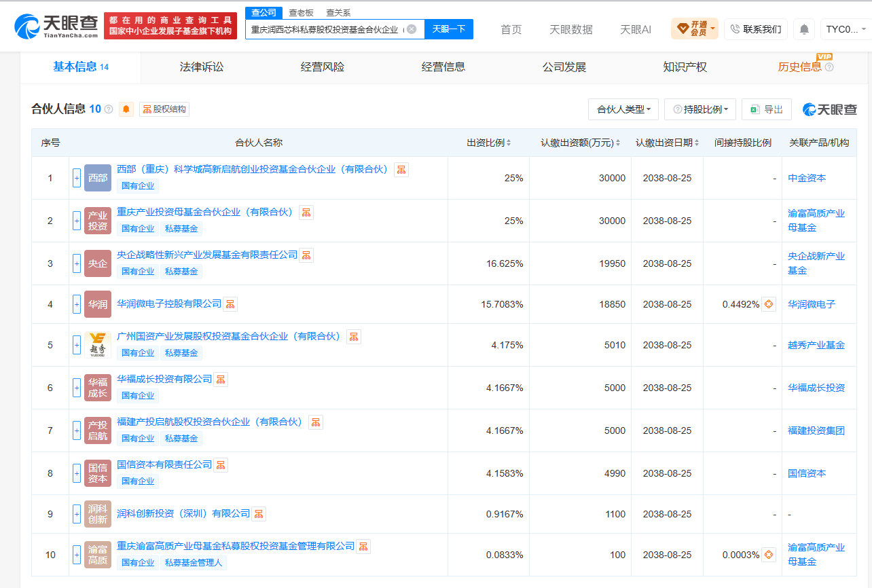Switch to 法律诉讼 tab
Image resolution: width=872 pixels, height=588 pixels.
(x=202, y=67)
